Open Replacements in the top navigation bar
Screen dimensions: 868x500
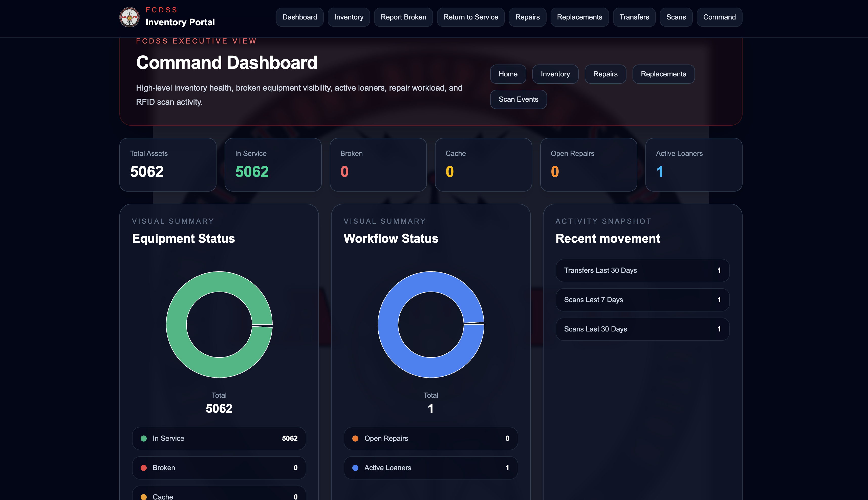(x=579, y=17)
